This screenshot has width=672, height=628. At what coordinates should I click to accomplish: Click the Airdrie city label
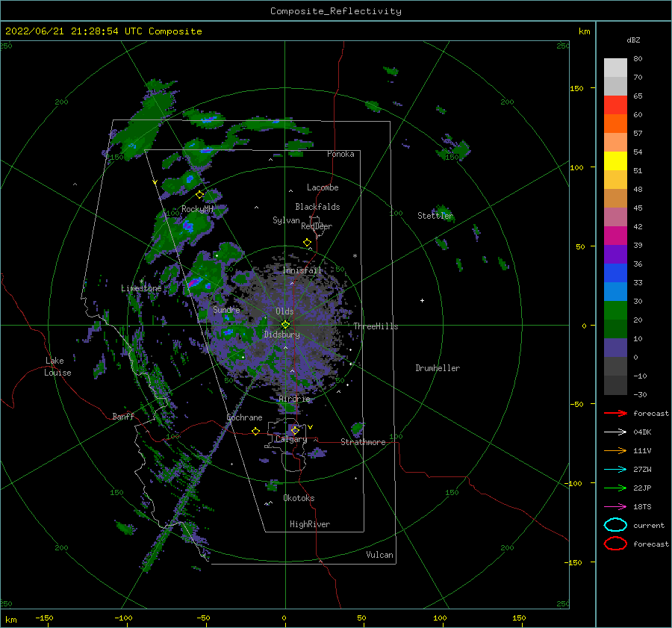pos(294,399)
